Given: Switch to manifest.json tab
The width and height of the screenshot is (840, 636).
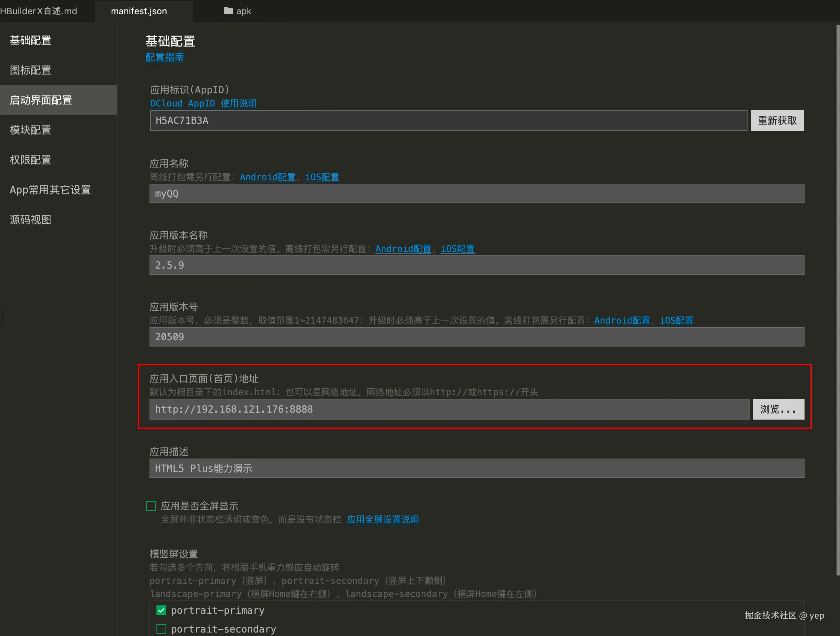Looking at the screenshot, I should pyautogui.click(x=139, y=11).
